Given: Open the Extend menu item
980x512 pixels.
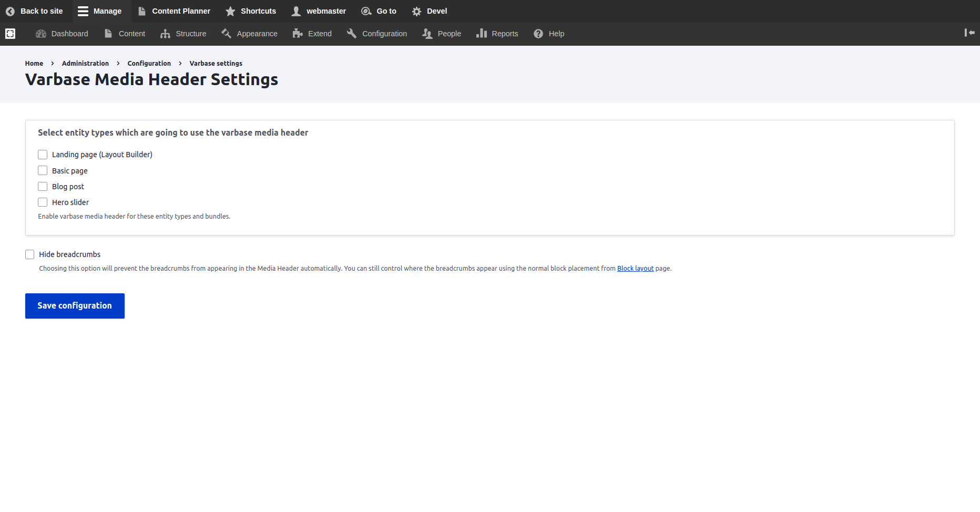Looking at the screenshot, I should pos(312,34).
